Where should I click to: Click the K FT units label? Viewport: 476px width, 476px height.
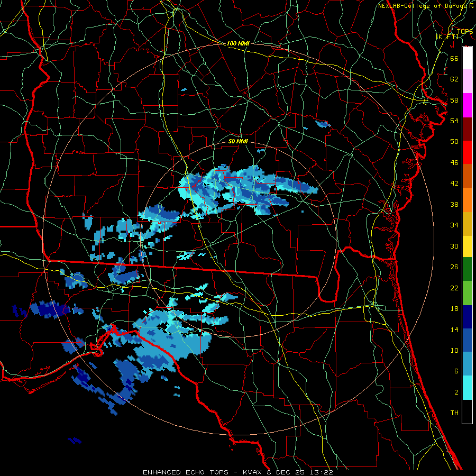coord(447,36)
